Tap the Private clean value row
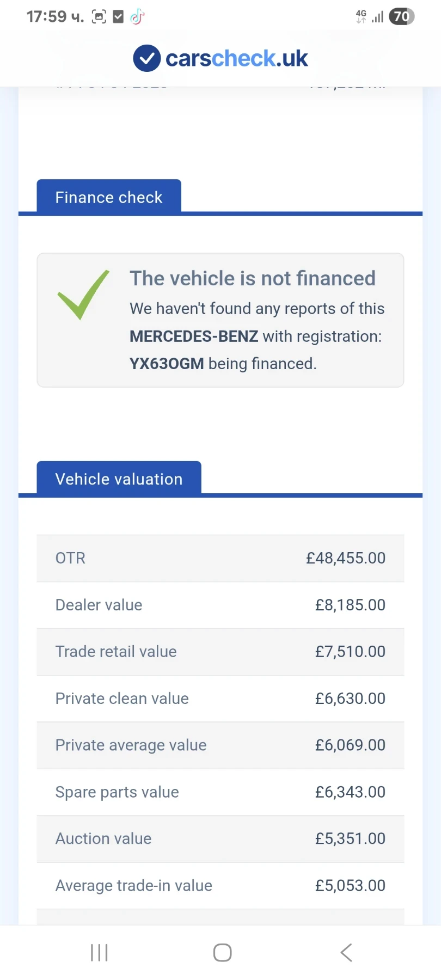Screen dimensions: 441x980 [x=220, y=699]
